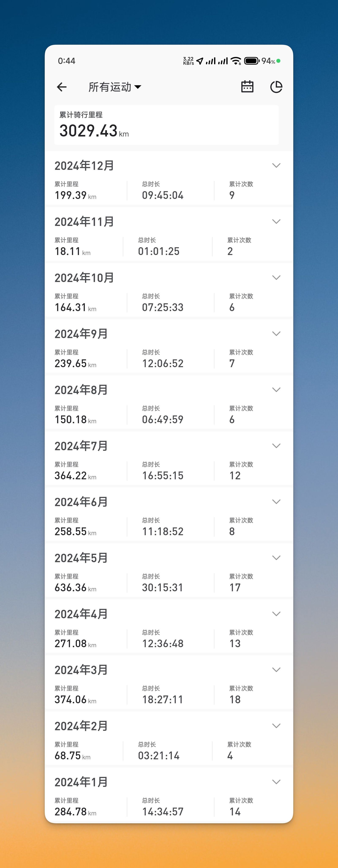Select the 2024年8月 month heading

pyautogui.click(x=81, y=390)
